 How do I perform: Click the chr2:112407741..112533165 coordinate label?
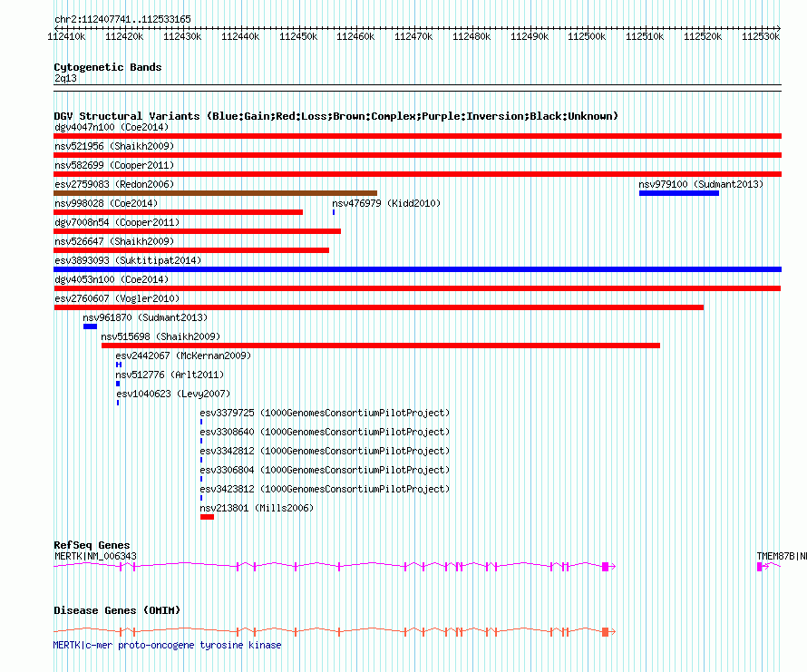122,20
